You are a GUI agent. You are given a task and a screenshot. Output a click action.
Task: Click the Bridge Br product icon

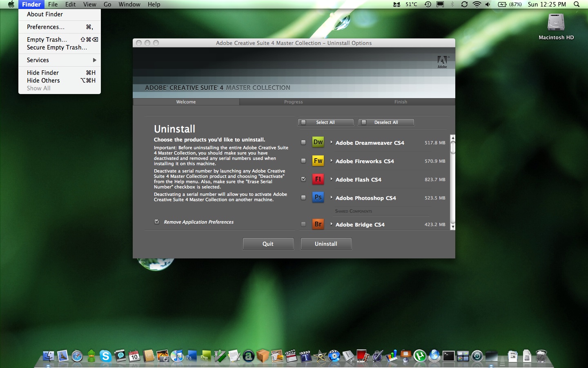coord(318,224)
